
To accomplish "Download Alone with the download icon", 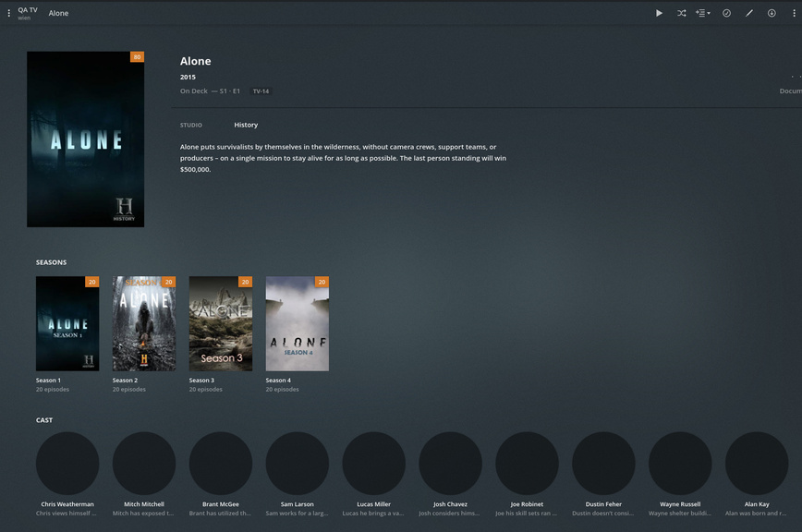I will [772, 13].
